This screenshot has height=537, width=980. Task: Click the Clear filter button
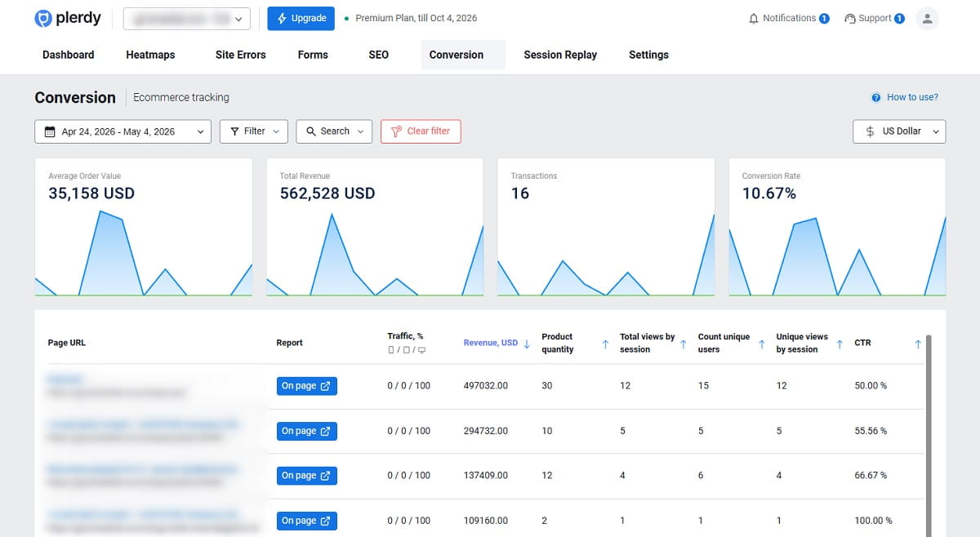coord(421,131)
